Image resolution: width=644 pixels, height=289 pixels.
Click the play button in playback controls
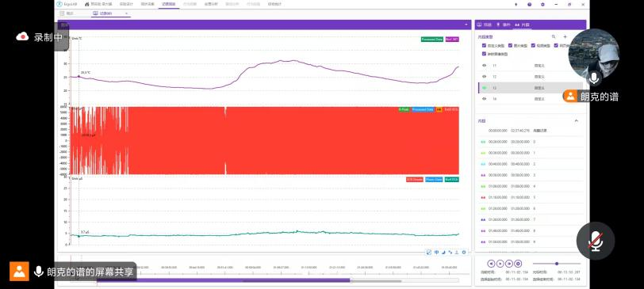point(500,264)
